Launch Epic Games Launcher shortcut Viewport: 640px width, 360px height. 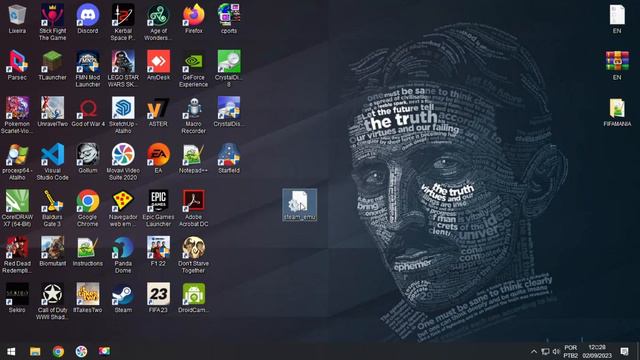coord(158,209)
